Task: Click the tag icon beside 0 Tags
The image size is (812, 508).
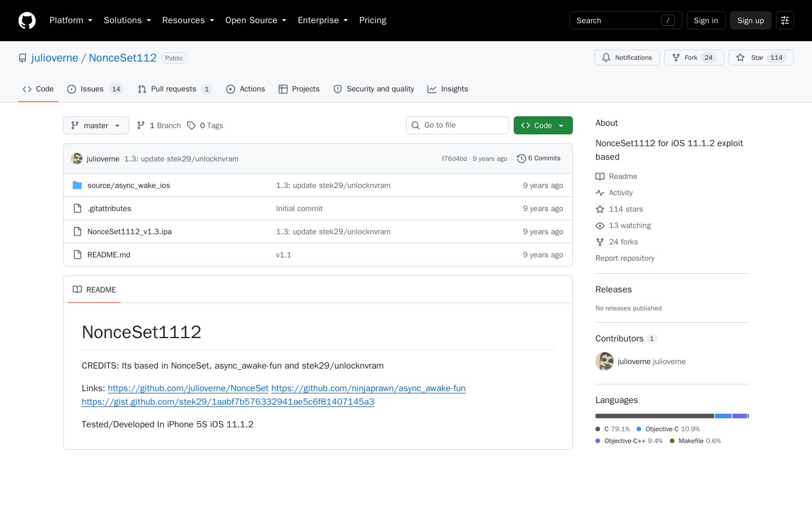Action: point(192,125)
